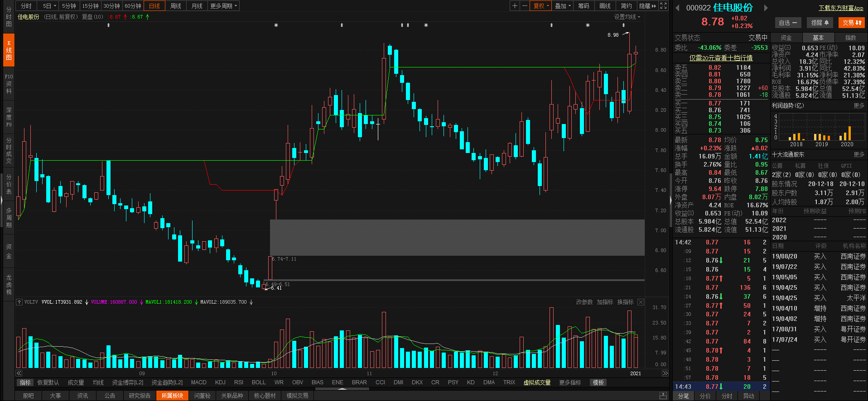Toggle 画线 drawing tools
868x401 pixels.
[x=605, y=6]
